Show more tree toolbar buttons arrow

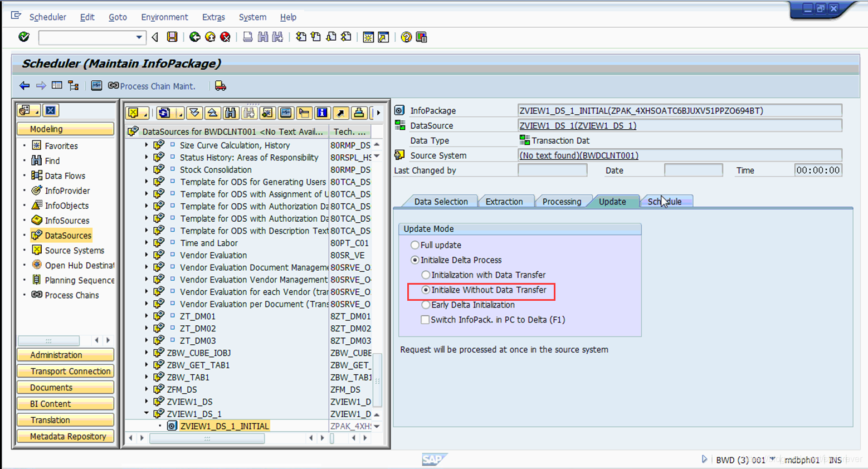coord(378,113)
